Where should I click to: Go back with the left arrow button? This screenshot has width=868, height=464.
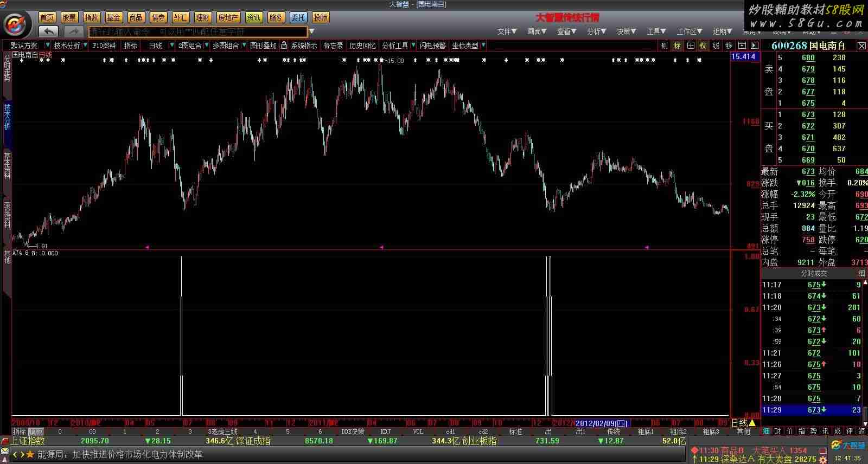pos(49,31)
